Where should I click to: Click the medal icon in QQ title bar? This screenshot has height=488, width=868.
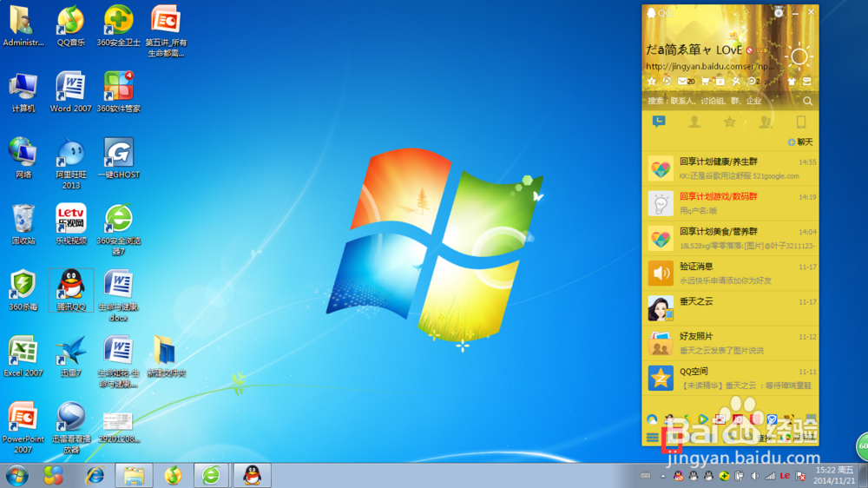pos(779,12)
